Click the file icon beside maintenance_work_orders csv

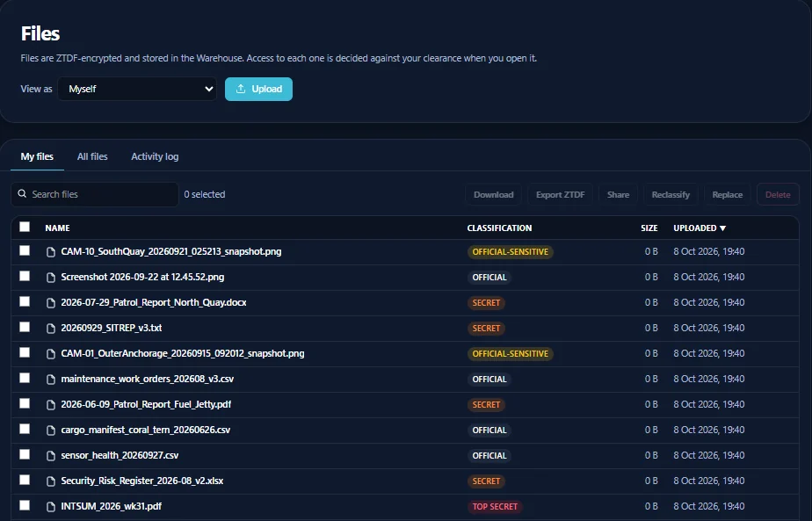pyautogui.click(x=51, y=379)
